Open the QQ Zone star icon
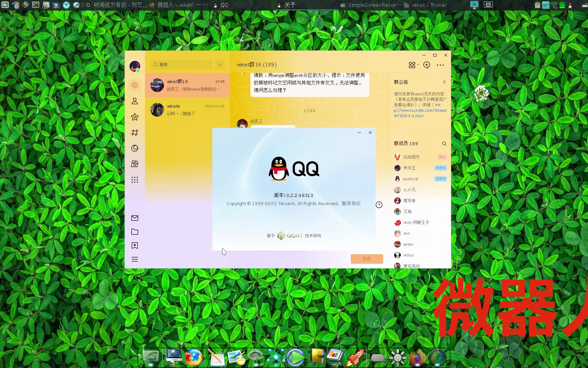Viewport: 588px width, 368px height. [135, 117]
